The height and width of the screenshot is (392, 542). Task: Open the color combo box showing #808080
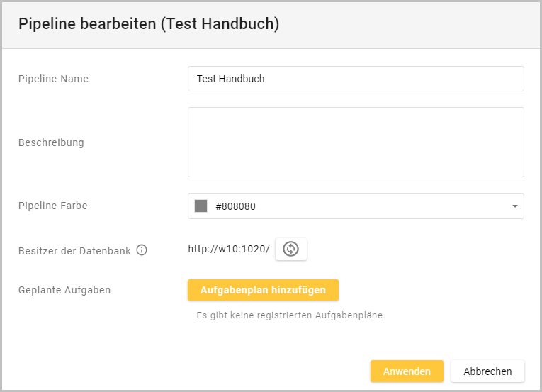coord(354,206)
